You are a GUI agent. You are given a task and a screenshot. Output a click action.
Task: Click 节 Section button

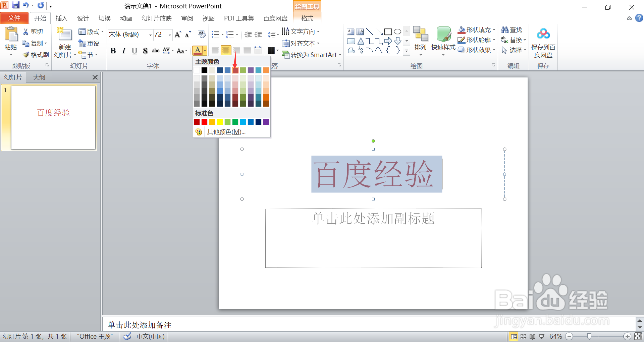88,55
